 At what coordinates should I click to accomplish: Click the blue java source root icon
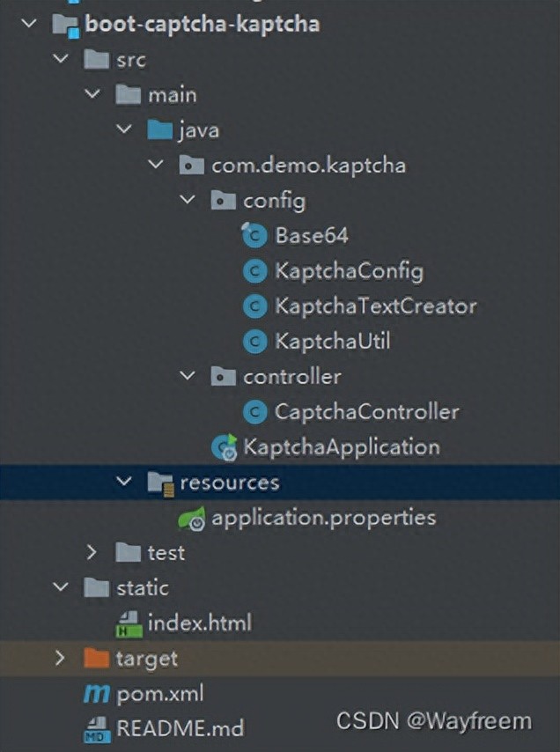tap(159, 129)
